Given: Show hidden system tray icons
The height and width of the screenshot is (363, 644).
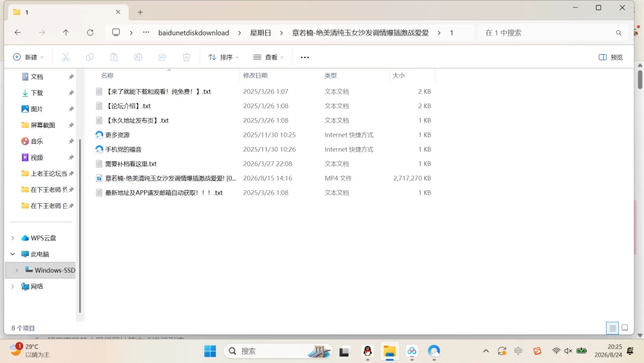Looking at the screenshot, I should [486, 351].
